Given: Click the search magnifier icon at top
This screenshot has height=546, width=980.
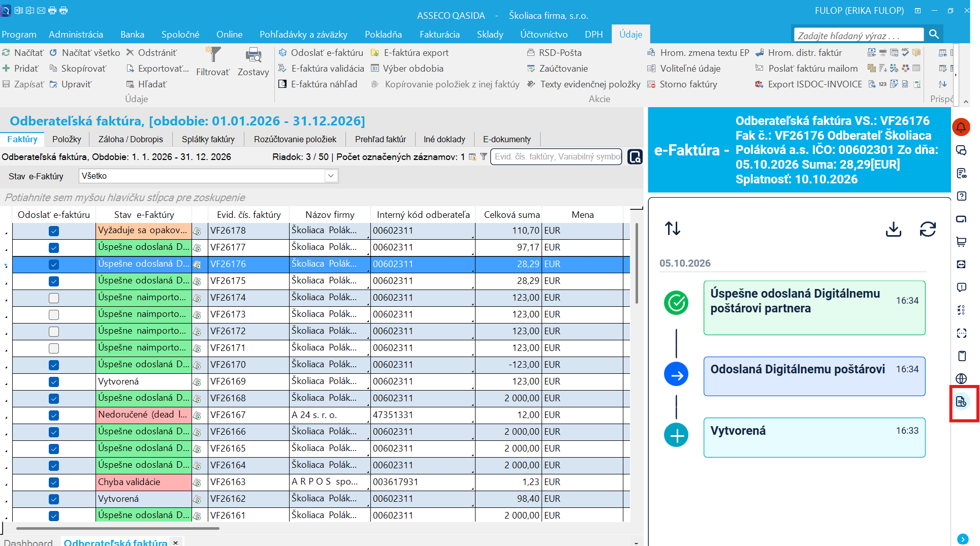Looking at the screenshot, I should [934, 34].
